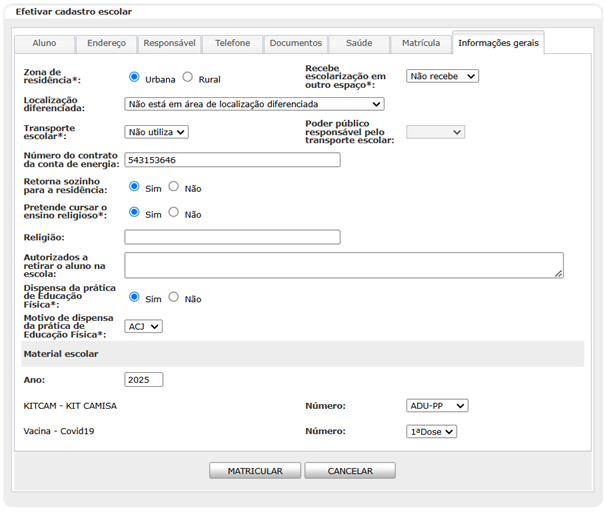Open Recebe escolarização em outro espaço dropdown
The image size is (605, 512).
click(x=442, y=76)
